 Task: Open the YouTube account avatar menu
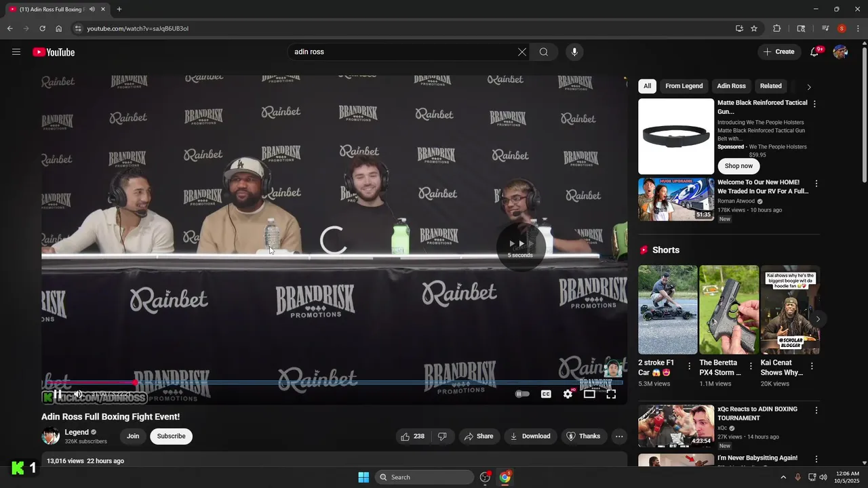pyautogui.click(x=840, y=52)
